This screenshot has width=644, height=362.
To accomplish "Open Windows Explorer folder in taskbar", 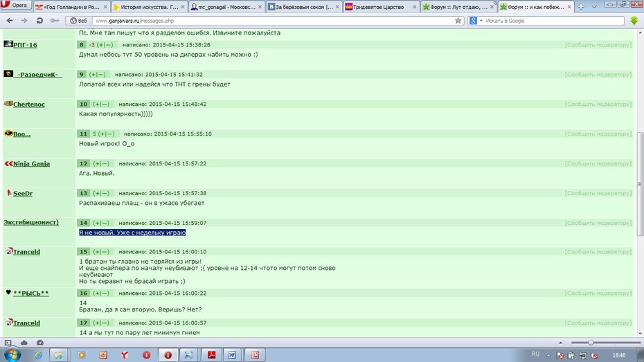I will click(58, 355).
